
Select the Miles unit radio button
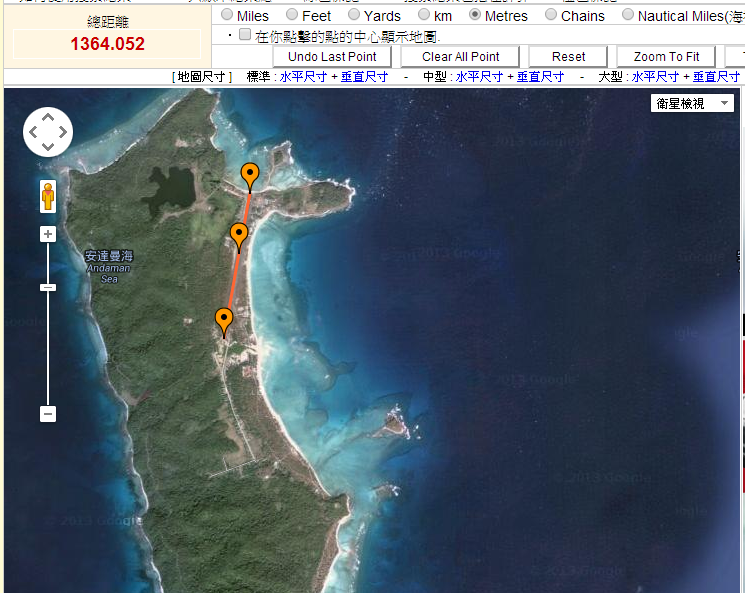tap(227, 15)
